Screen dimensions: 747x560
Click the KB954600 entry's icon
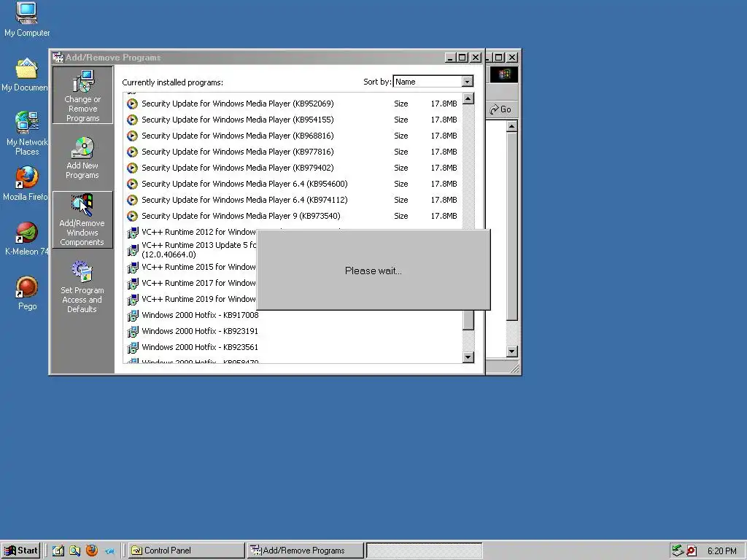[x=132, y=184]
